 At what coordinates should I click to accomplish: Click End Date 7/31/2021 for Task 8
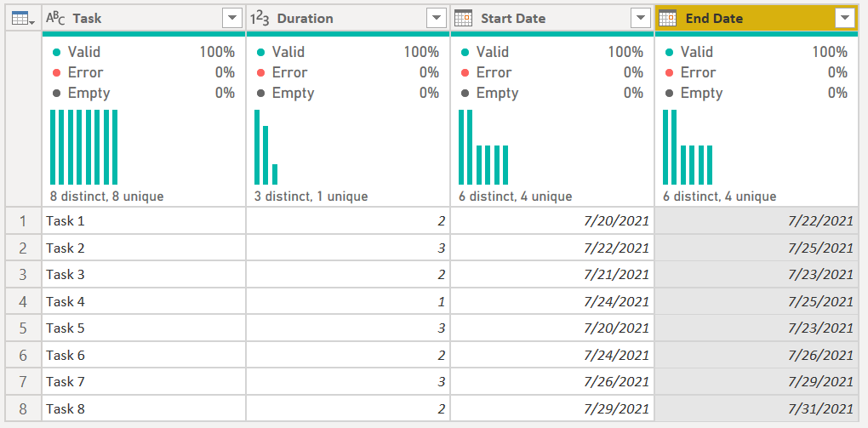757,408
